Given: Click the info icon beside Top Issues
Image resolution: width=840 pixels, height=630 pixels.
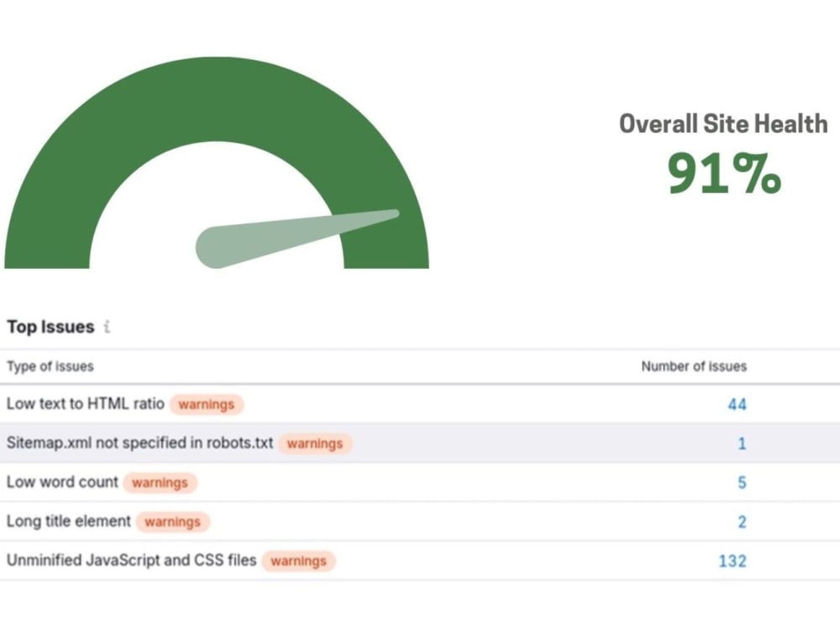Looking at the screenshot, I should point(108,326).
